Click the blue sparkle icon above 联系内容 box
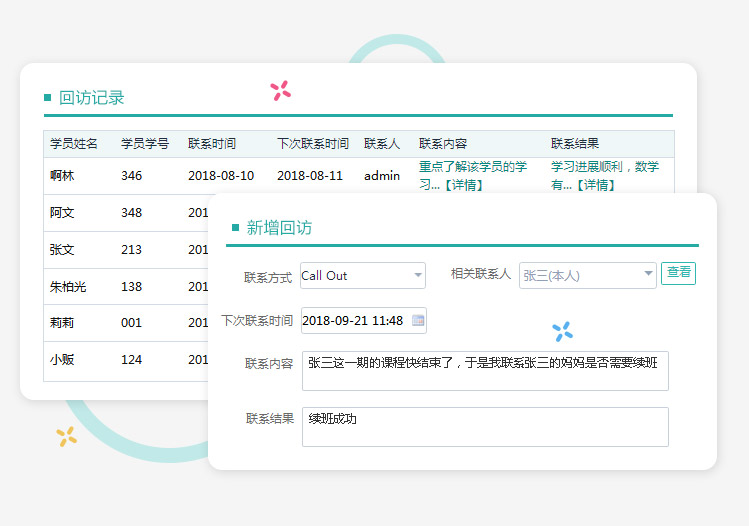The width and height of the screenshot is (749, 526). click(x=563, y=332)
